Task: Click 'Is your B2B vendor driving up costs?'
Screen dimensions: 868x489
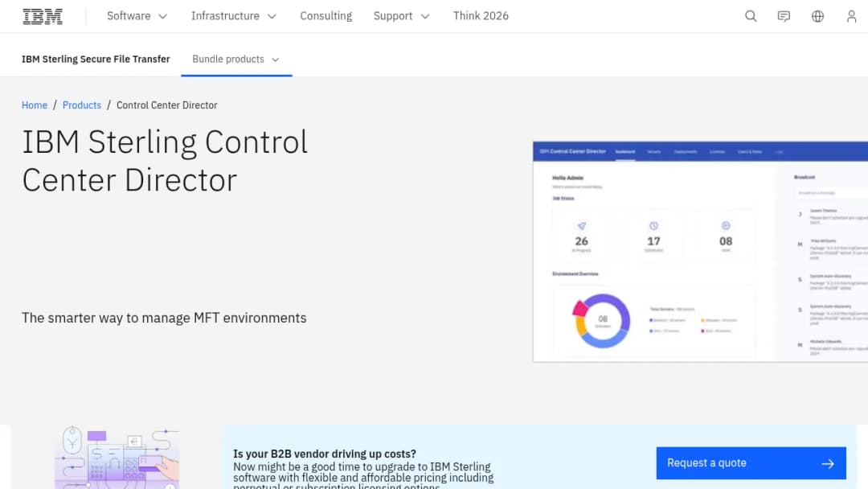Action: [325, 454]
